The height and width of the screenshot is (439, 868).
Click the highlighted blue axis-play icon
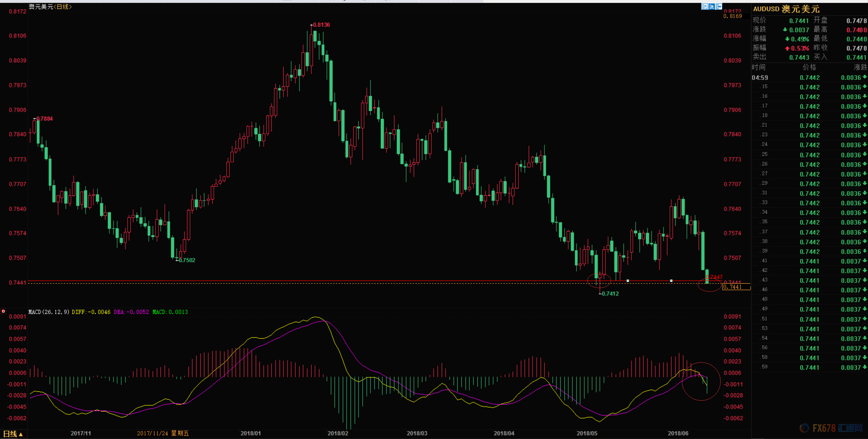[x=712, y=6]
